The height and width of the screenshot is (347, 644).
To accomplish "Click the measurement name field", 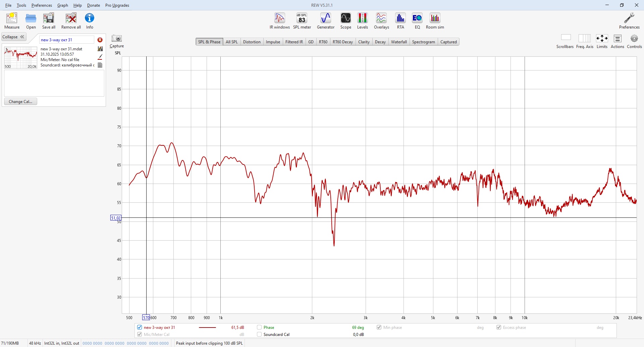I will [x=66, y=40].
